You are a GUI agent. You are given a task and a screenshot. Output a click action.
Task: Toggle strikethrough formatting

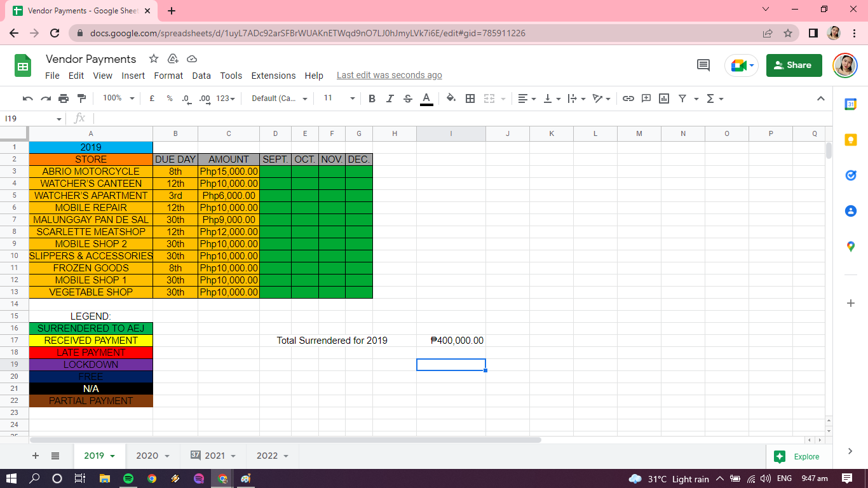click(408, 98)
